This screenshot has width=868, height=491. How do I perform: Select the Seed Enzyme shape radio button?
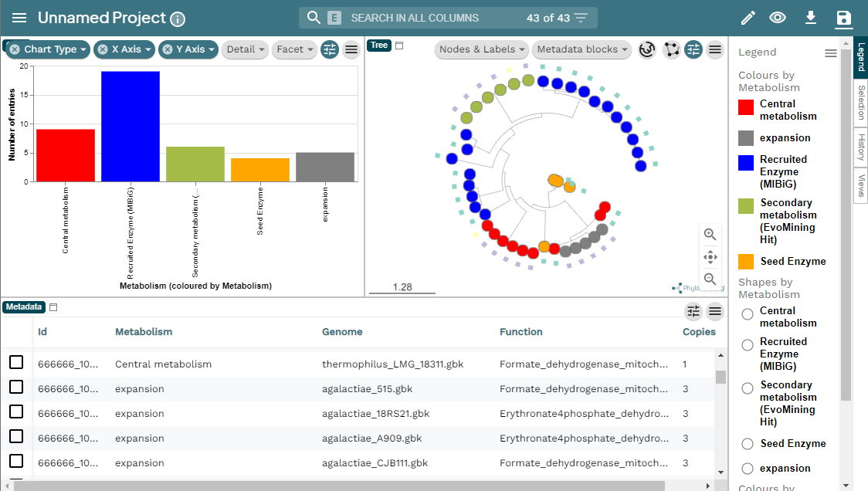pyautogui.click(x=747, y=443)
